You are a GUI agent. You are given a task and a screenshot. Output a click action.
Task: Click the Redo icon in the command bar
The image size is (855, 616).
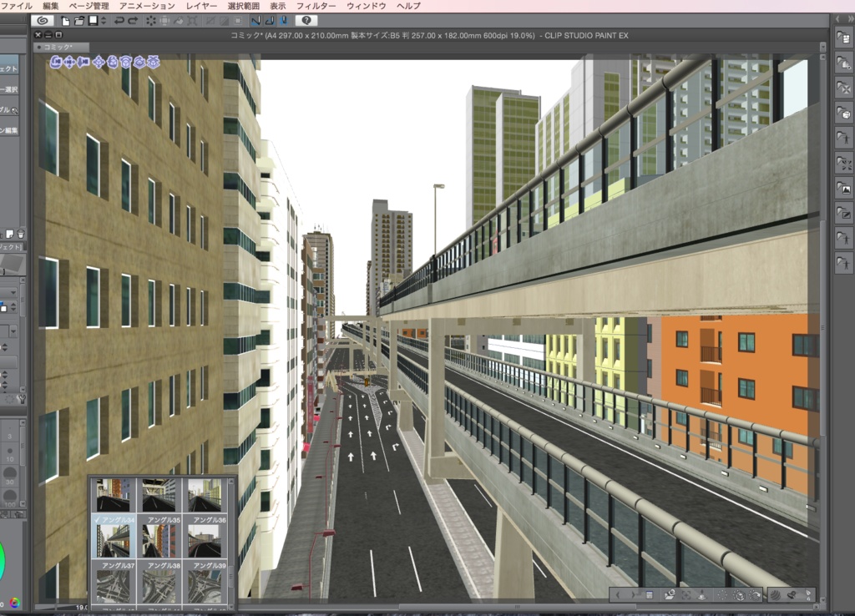click(134, 21)
